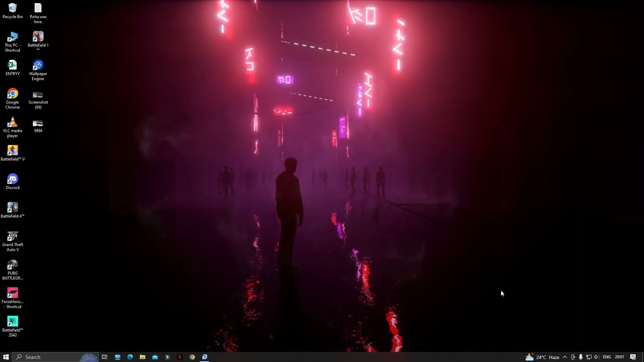The image size is (644, 362).
Task: Open the Mail app on the taskbar
Action: click(155, 357)
